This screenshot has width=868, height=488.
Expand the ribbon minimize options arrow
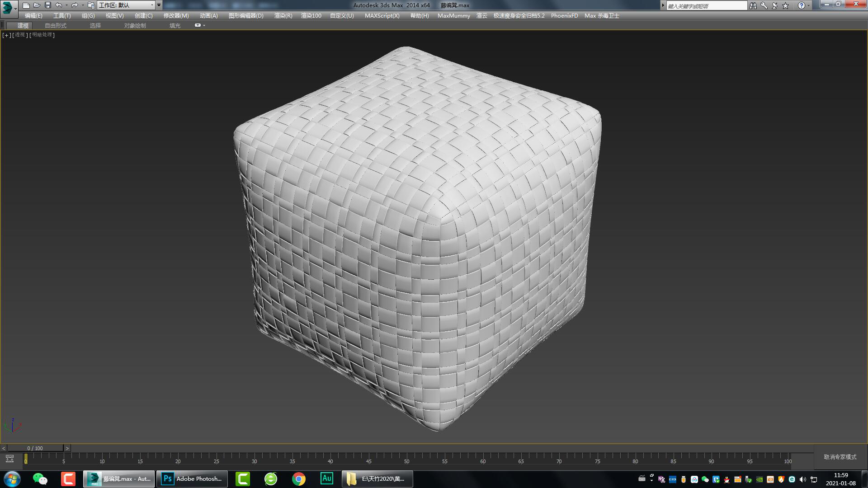pyautogui.click(x=204, y=25)
